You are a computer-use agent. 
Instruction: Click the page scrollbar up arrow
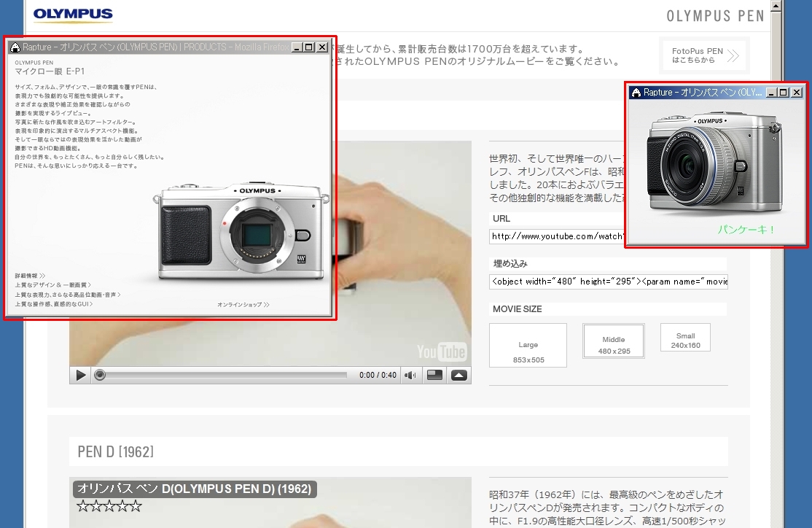coord(776,6)
